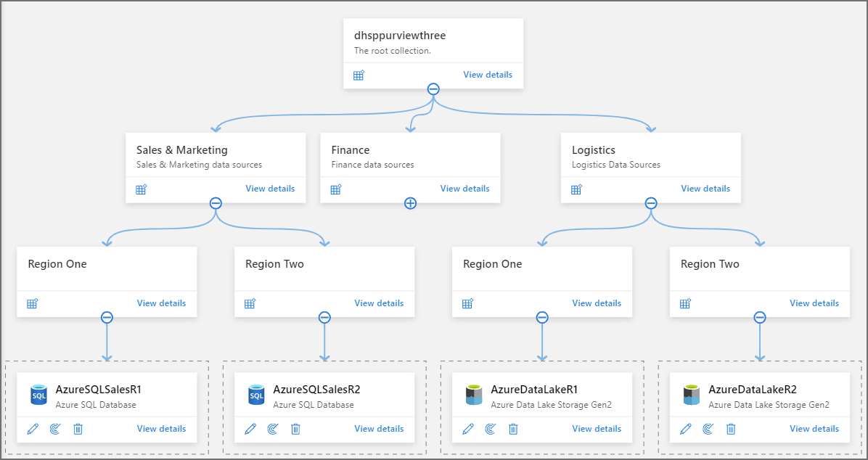Viewport: 868px width, 460px height.
Task: Collapse the Sales & Marketing collection node
Action: coord(216,203)
